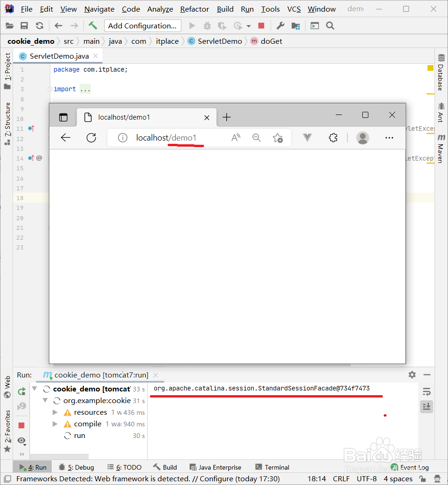
Task: Open Settings via the wrench icon
Action: coord(280,26)
